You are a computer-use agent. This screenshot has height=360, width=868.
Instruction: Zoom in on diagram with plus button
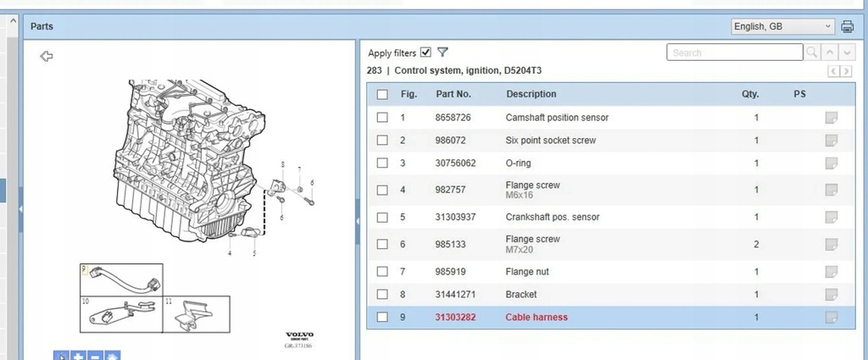tap(79, 356)
